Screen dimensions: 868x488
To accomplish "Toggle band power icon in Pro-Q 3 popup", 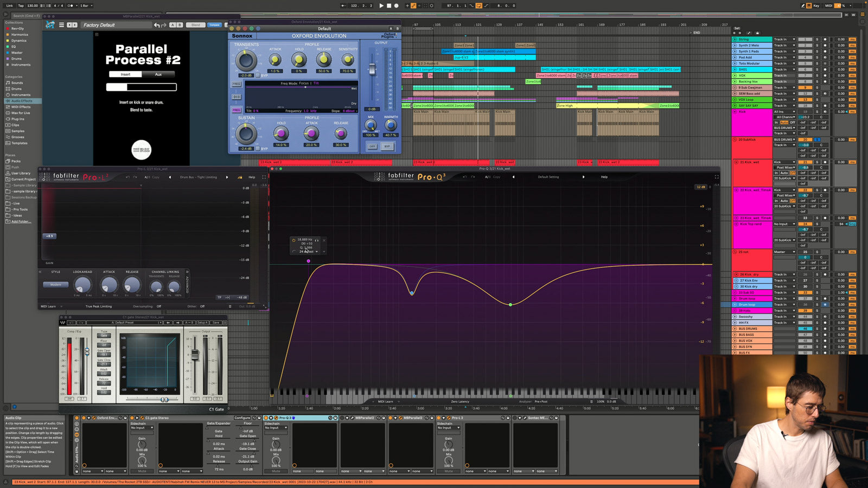I will click(293, 240).
